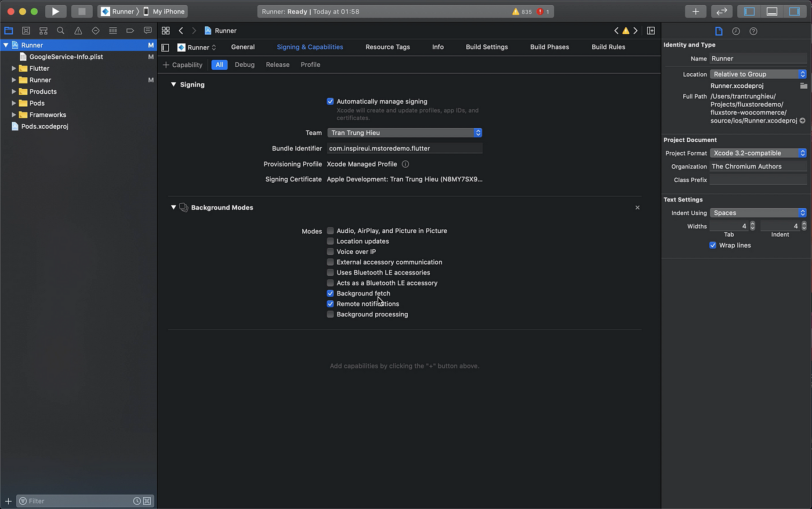This screenshot has height=509, width=812.
Task: Toggle the bottom debug area panel
Action: coord(772,11)
